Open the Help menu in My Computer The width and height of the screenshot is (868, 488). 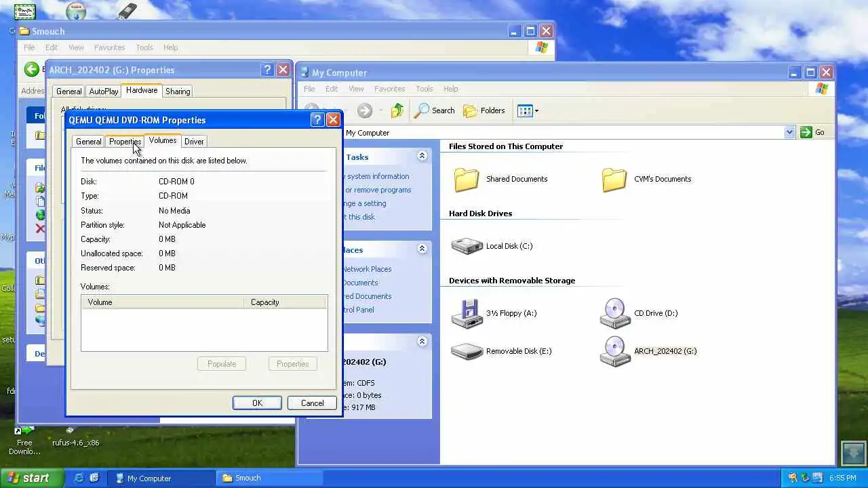pos(451,89)
